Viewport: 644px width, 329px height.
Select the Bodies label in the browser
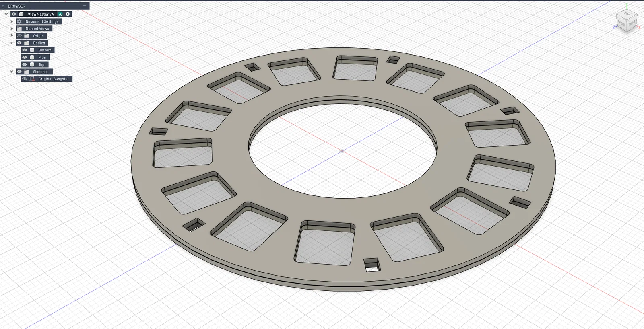39,43
